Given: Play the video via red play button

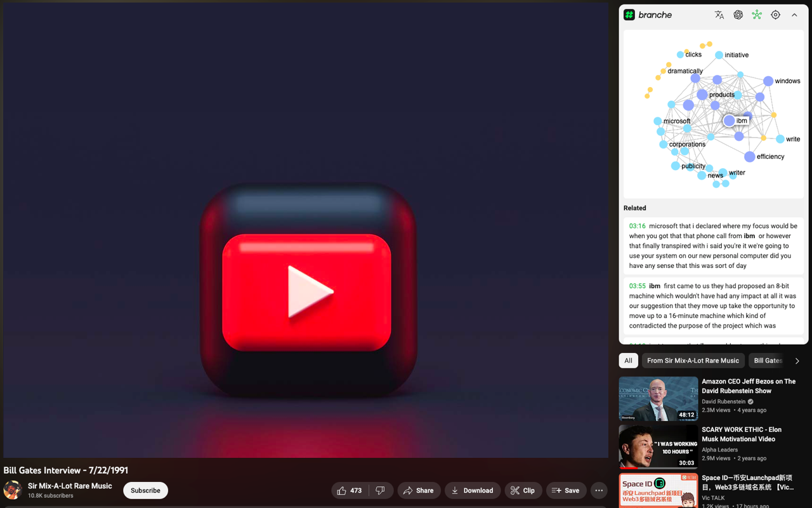Looking at the screenshot, I should tap(307, 291).
